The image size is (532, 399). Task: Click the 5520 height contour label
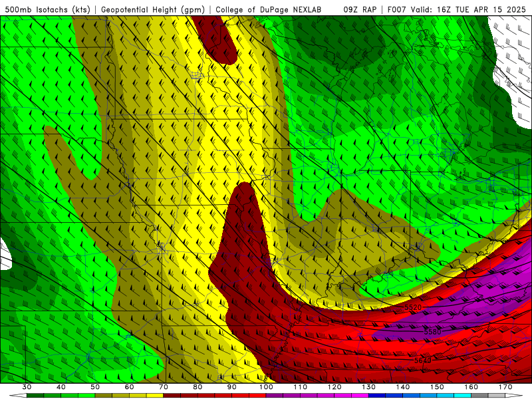click(x=413, y=307)
